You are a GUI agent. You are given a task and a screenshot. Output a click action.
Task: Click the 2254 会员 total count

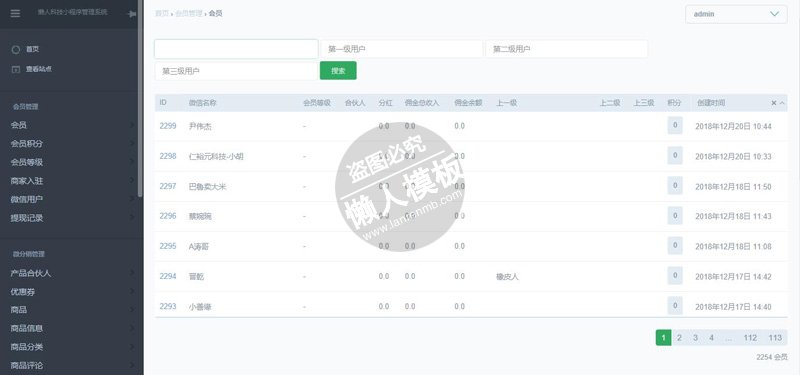coord(772,357)
